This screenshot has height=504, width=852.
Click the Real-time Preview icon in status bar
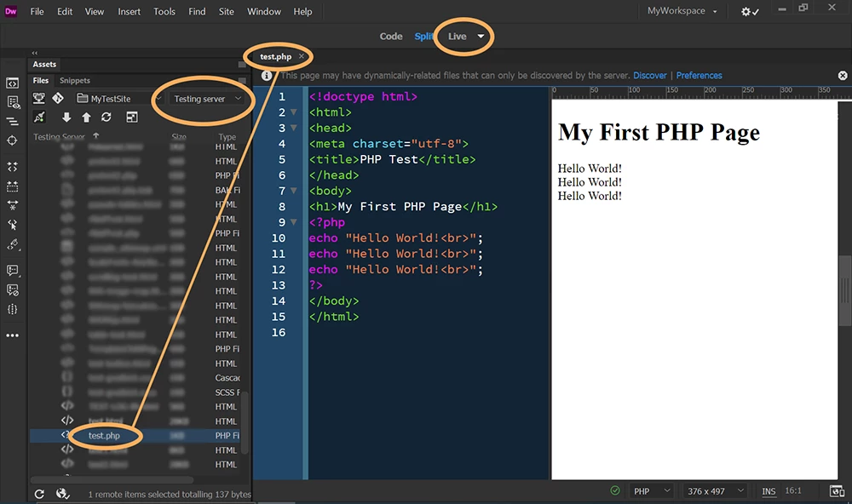(x=837, y=491)
